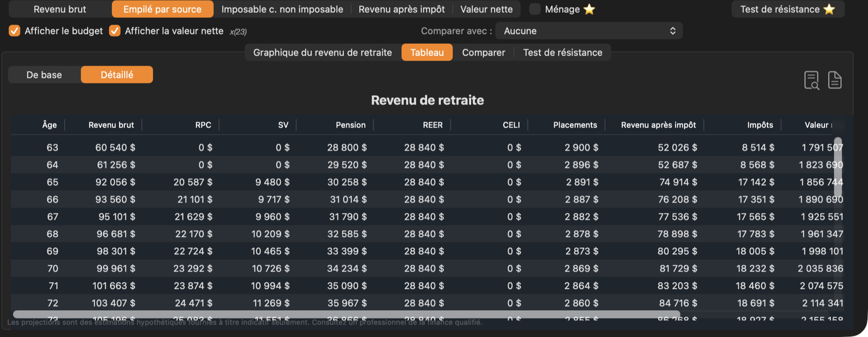Click the Âge column header

click(49, 125)
